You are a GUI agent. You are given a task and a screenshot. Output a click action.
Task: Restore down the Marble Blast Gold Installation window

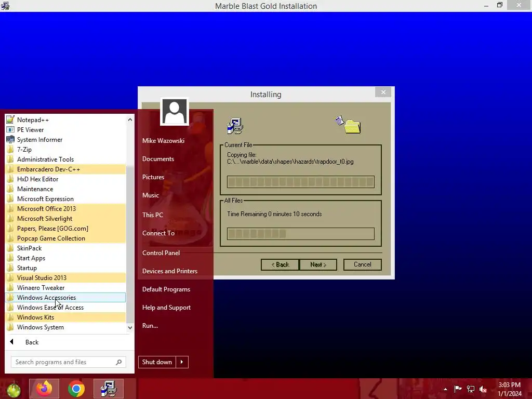(500, 5)
